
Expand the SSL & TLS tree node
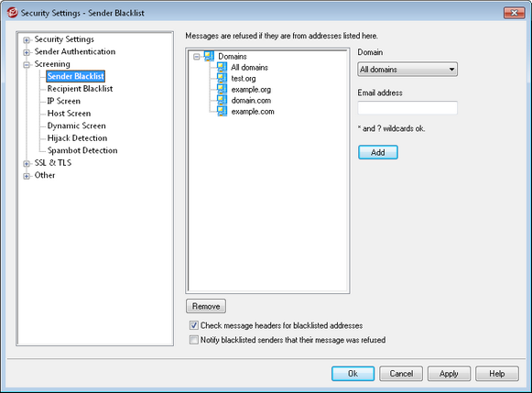click(x=27, y=164)
